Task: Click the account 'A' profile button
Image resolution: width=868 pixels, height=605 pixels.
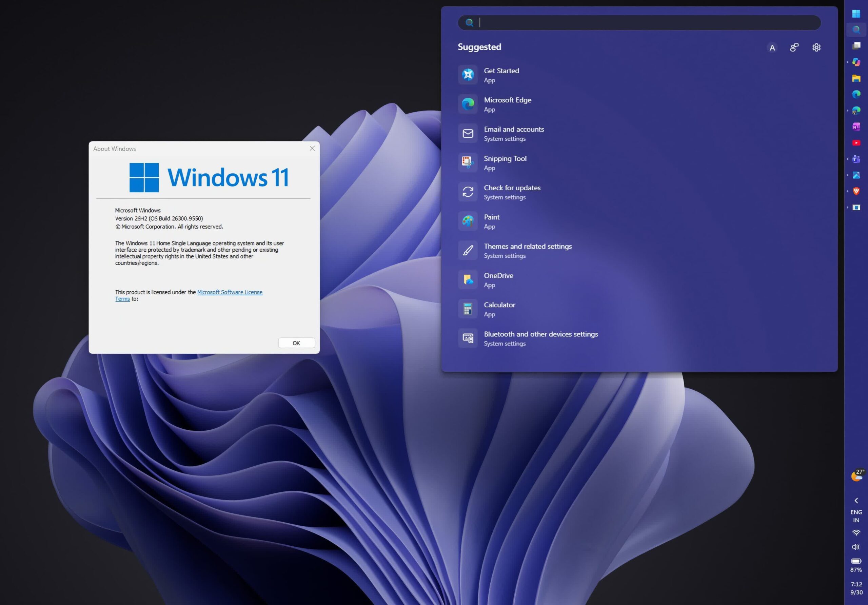Action: coord(772,47)
